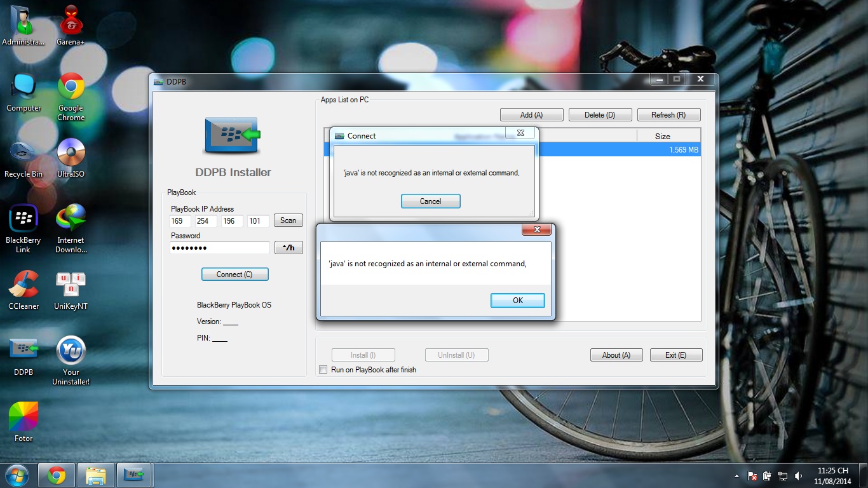Click the Delete (D) button
868x488 pixels.
(x=600, y=115)
